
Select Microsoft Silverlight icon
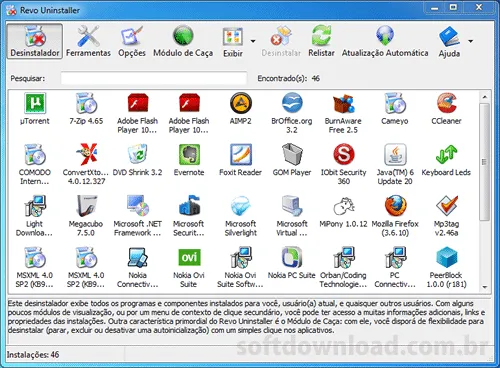tap(240, 206)
